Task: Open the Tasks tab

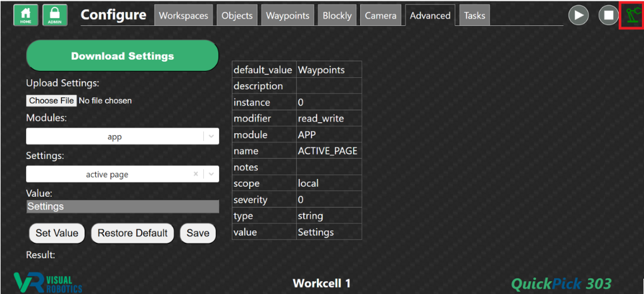Action: coord(474,15)
